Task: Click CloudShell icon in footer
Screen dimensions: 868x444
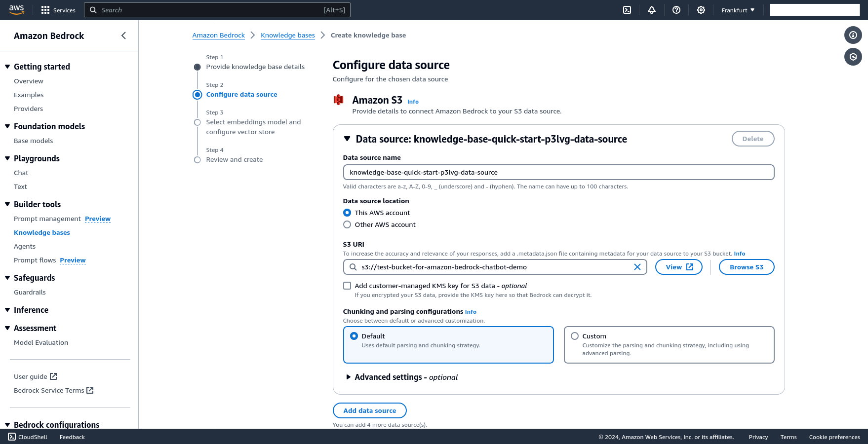Action: click(x=12, y=437)
